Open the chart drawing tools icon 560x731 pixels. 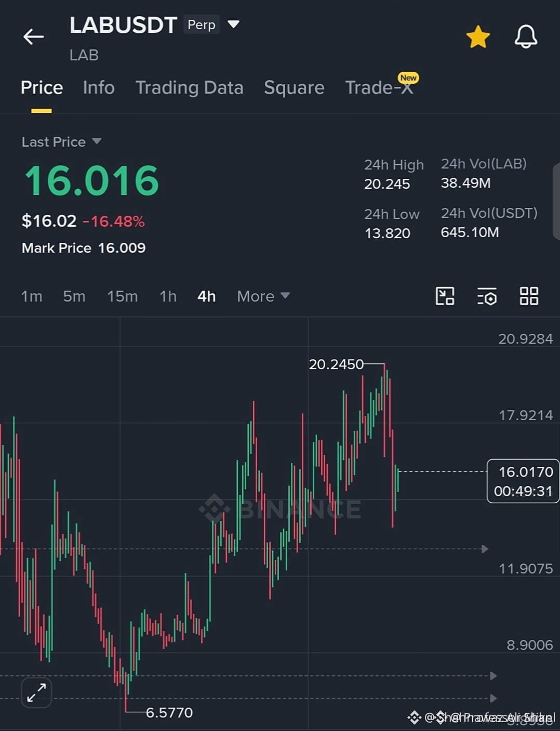[x=445, y=296]
